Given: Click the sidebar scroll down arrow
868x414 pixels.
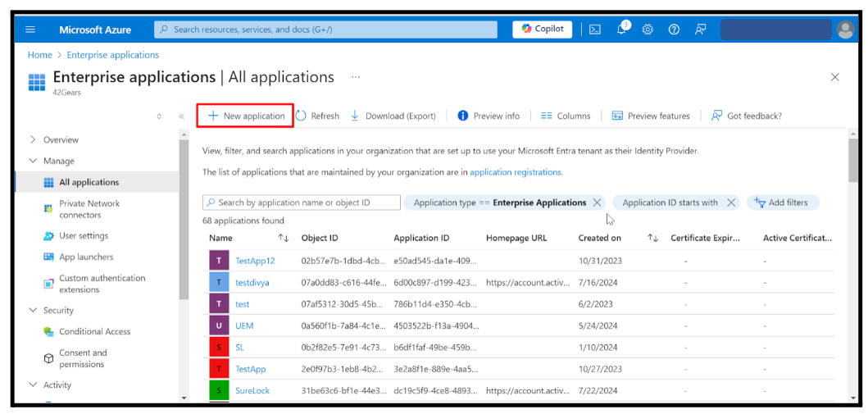Looking at the screenshot, I should (184, 398).
